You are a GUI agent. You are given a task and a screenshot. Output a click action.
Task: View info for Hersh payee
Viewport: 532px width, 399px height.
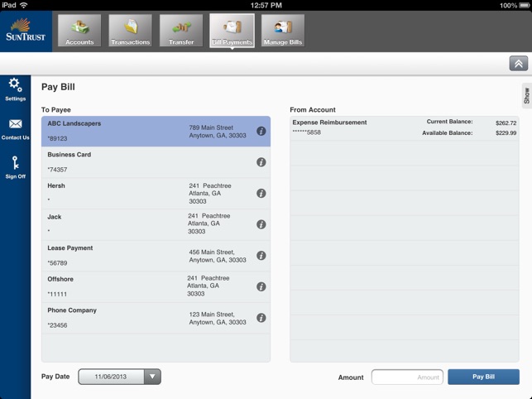[261, 193]
